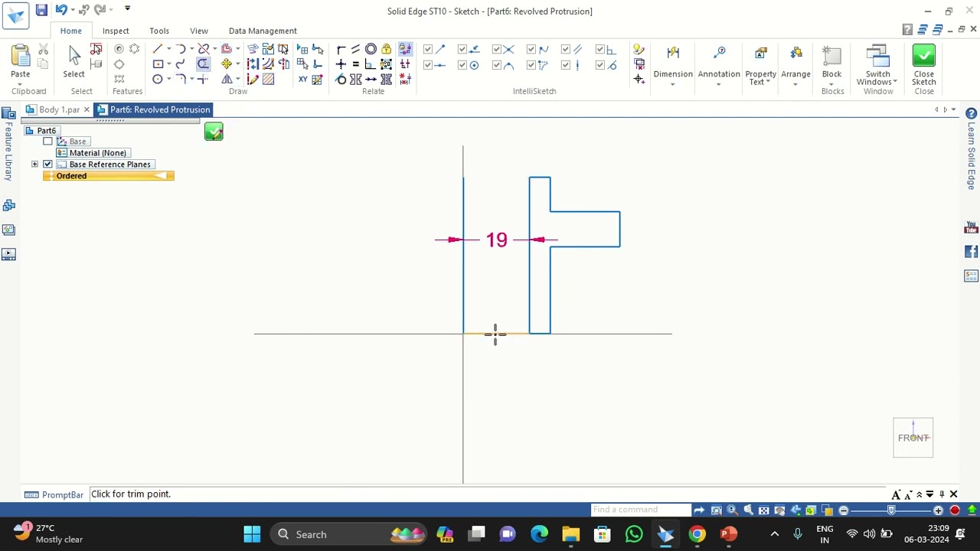Screen dimensions: 980x551
Task: Click the Cut scissors icon
Action: [44, 49]
